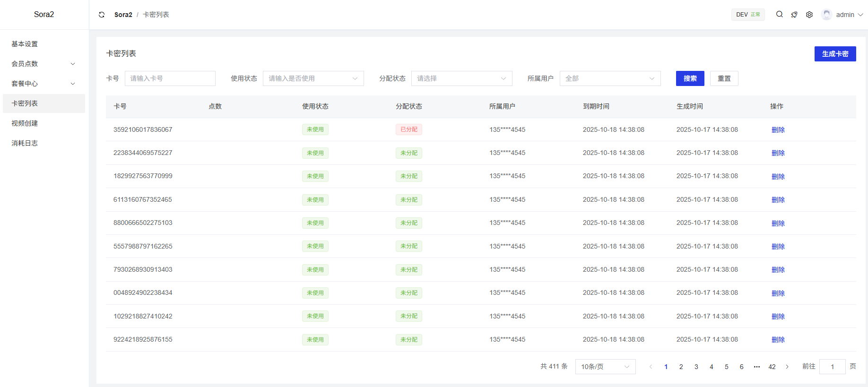Open the 分配状态 dropdown filter
The width and height of the screenshot is (868, 387).
[x=461, y=78]
